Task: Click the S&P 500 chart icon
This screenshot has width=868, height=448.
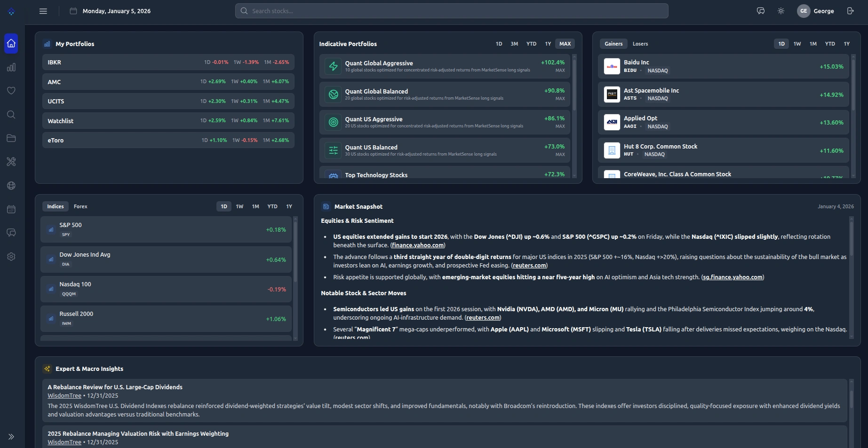Action: pyautogui.click(x=51, y=230)
